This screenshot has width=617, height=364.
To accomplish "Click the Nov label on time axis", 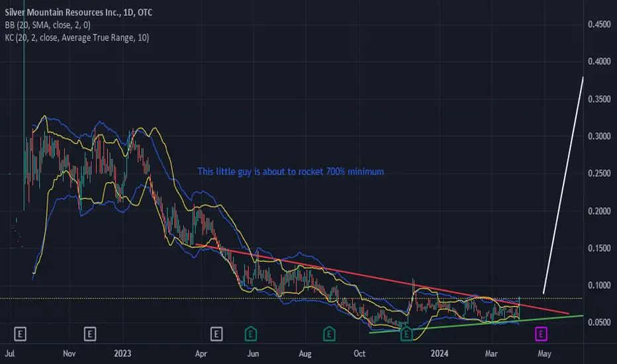I will 70,353.
